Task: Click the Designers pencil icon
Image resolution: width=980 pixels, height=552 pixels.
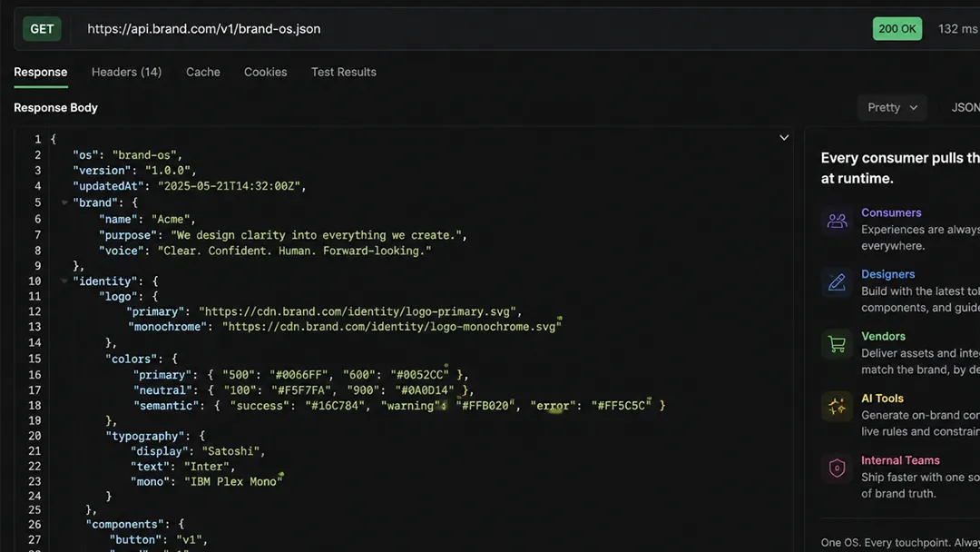Action: [837, 282]
